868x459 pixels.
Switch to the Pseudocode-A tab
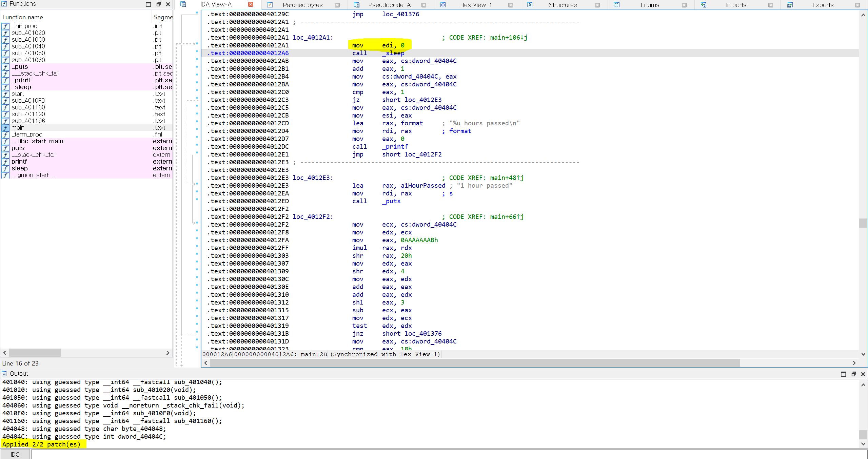389,5
